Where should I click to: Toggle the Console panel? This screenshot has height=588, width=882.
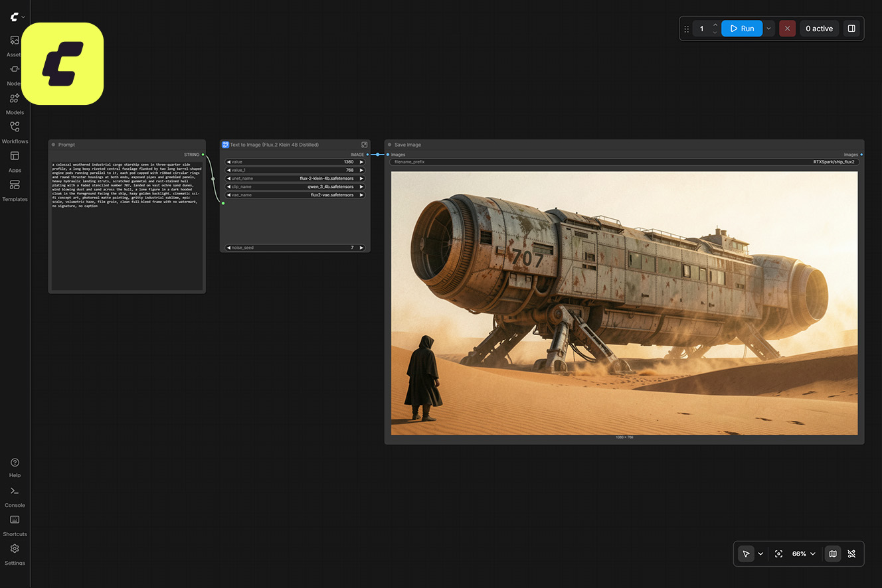click(x=15, y=496)
